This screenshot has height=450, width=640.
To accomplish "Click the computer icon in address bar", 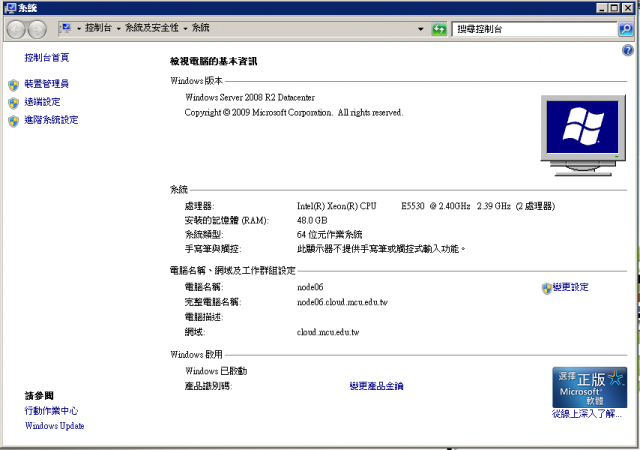I will [66, 28].
